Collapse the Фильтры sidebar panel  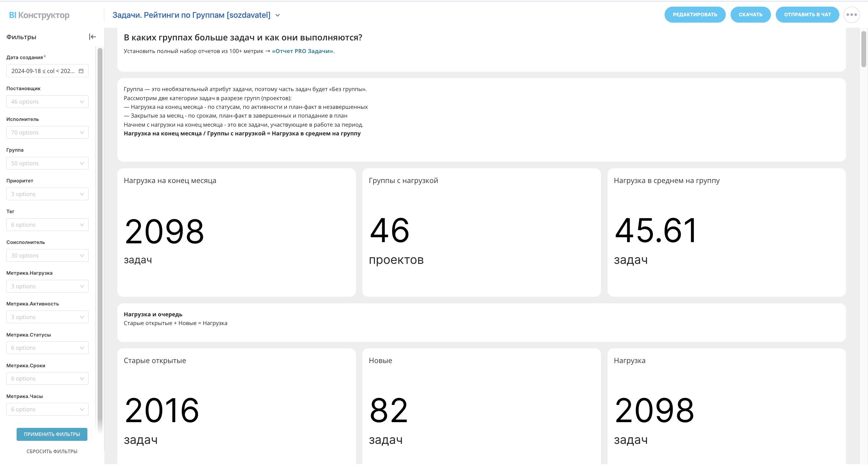[x=92, y=37]
